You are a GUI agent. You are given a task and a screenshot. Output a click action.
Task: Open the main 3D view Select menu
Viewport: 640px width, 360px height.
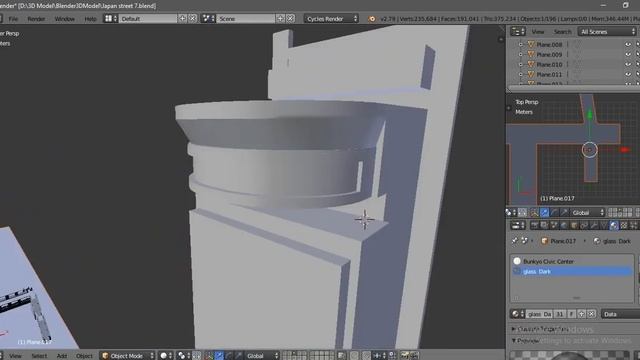(39, 356)
